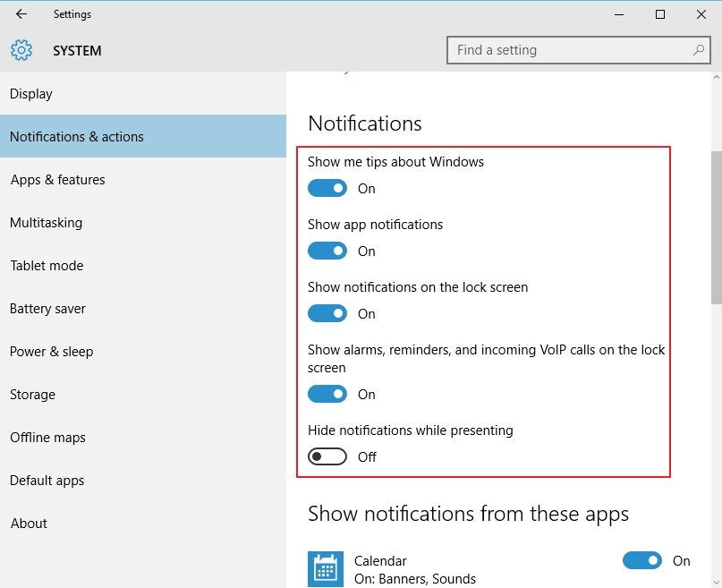Click the gear icon beside SYSTEM heading
Viewport: 722px width, 588px height.
pyautogui.click(x=21, y=50)
